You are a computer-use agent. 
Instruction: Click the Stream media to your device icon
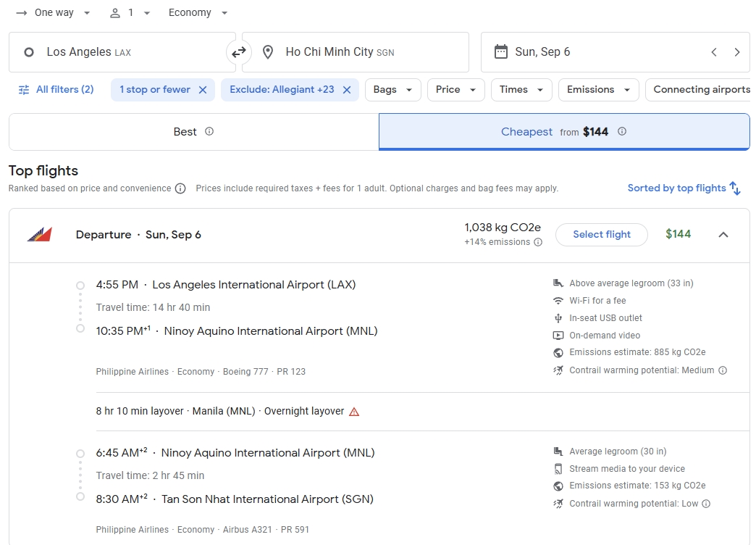point(558,469)
